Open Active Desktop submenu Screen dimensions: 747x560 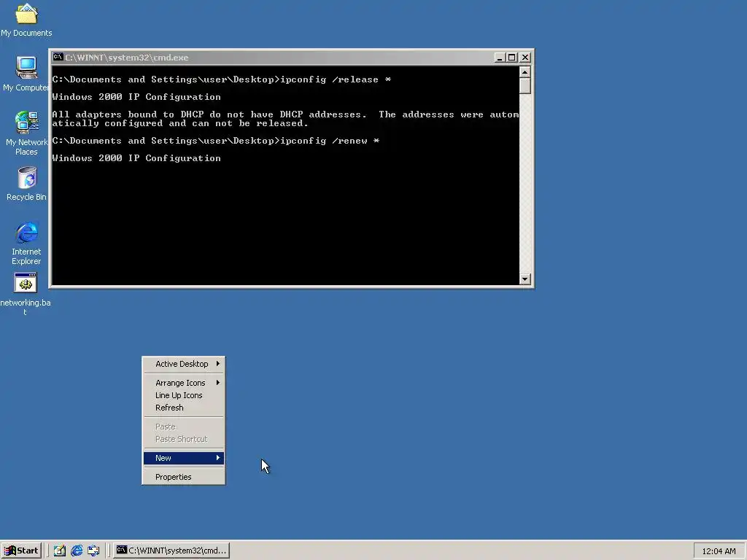point(183,364)
